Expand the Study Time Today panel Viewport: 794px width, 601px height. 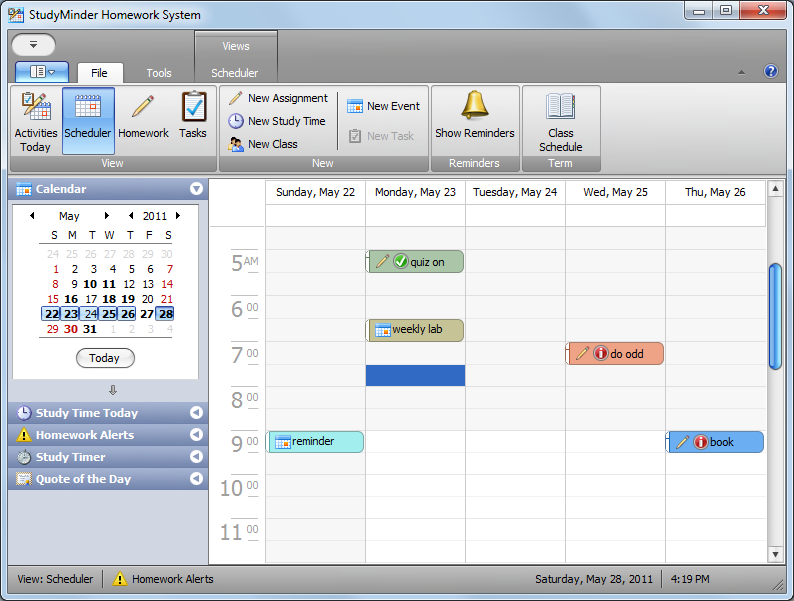pos(196,413)
